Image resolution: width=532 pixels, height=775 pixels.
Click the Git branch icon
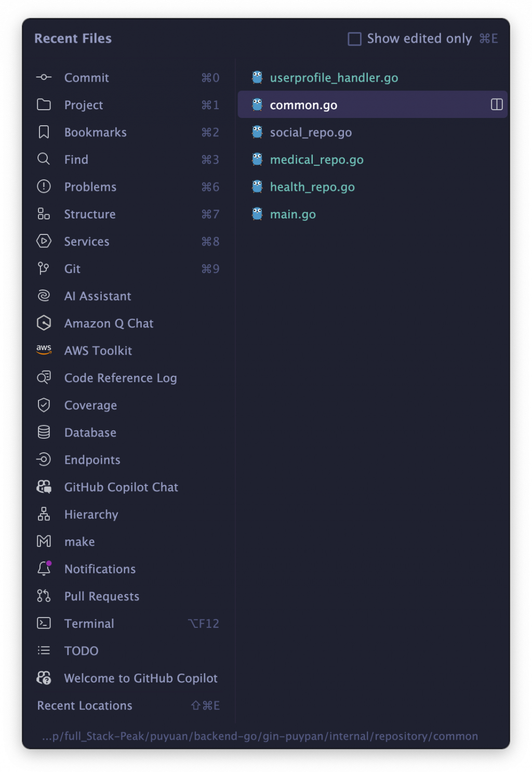point(44,269)
